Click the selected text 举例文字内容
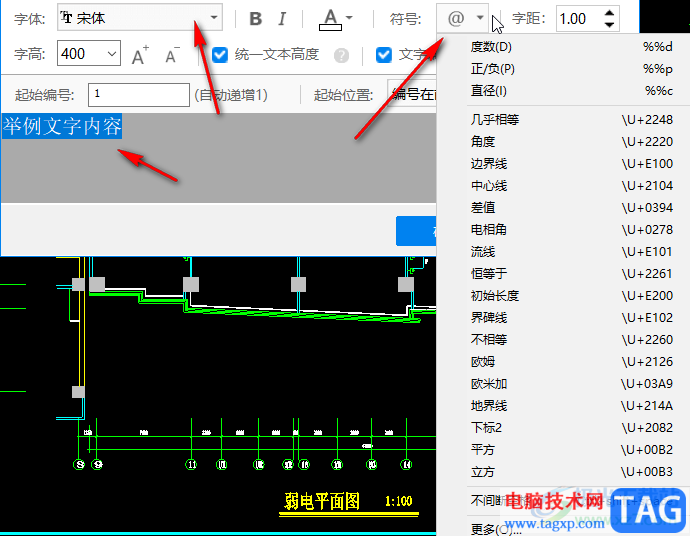Viewport: 690px width, 536px height. coord(62,126)
